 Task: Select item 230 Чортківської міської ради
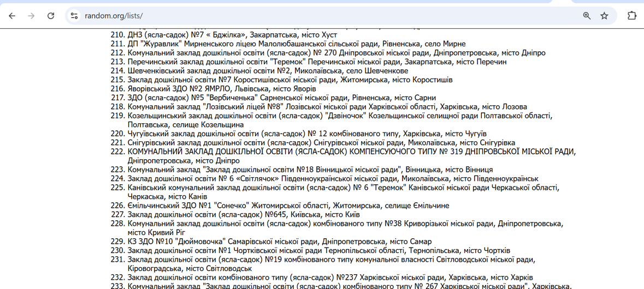318,250
